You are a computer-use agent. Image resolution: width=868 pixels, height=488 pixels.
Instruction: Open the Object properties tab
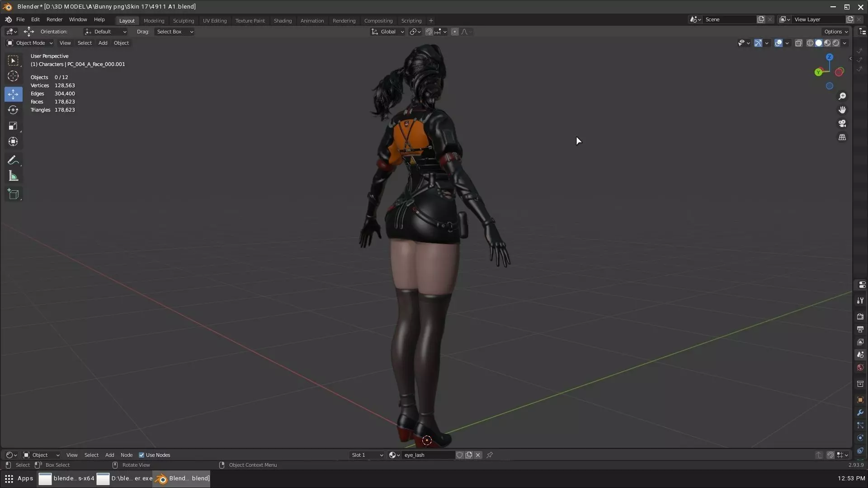point(860,400)
